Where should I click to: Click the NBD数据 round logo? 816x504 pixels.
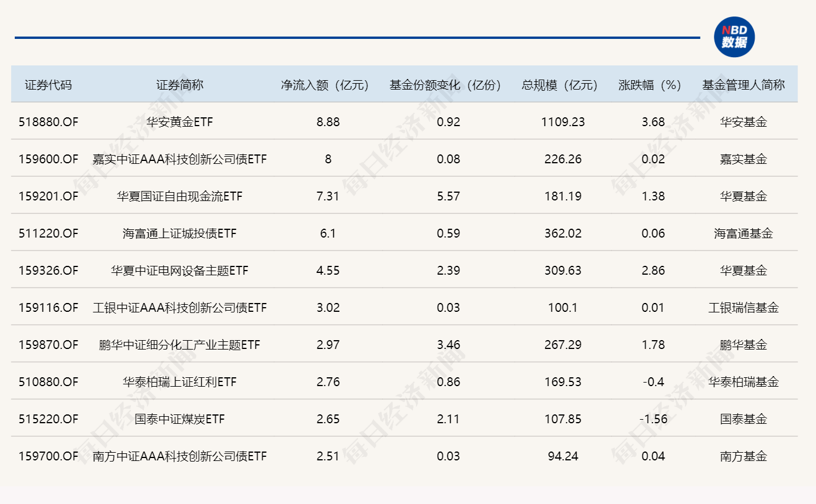pyautogui.click(x=734, y=37)
